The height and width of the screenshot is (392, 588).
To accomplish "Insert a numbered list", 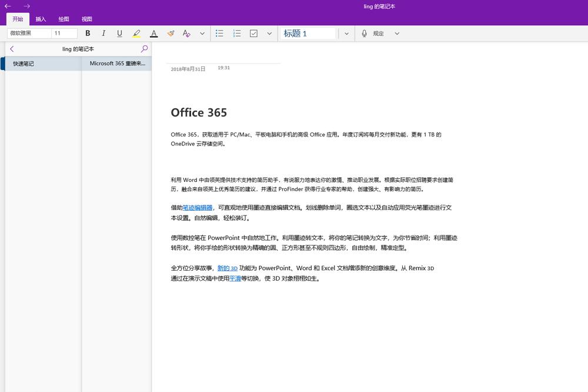I will click(237, 33).
